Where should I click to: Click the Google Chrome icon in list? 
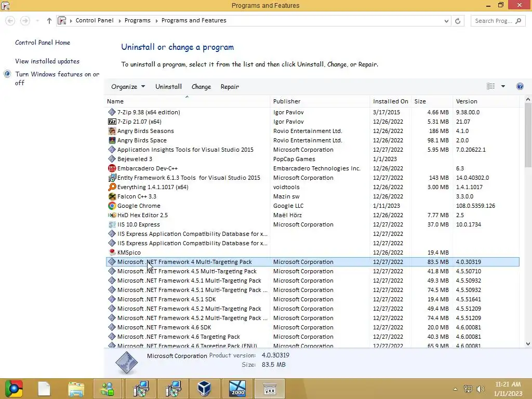click(x=112, y=206)
